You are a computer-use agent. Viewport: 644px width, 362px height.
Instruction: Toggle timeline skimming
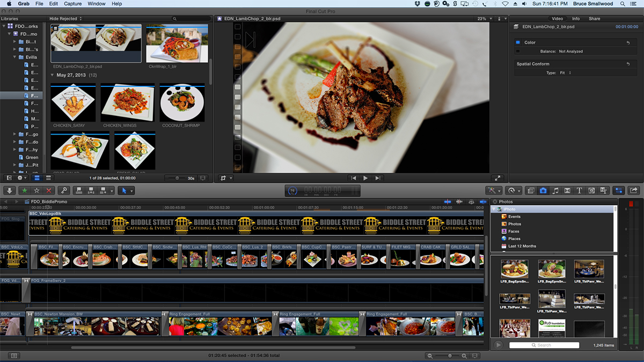click(x=448, y=202)
